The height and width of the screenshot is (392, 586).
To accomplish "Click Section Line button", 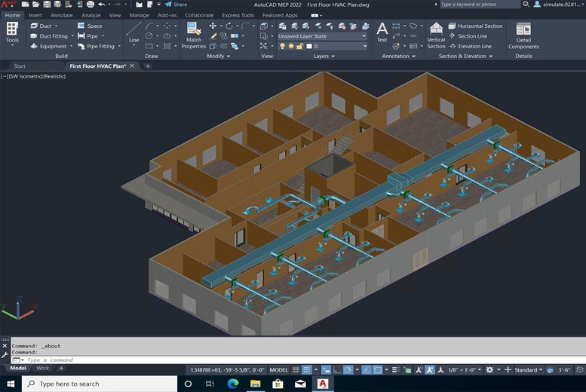I will point(468,36).
